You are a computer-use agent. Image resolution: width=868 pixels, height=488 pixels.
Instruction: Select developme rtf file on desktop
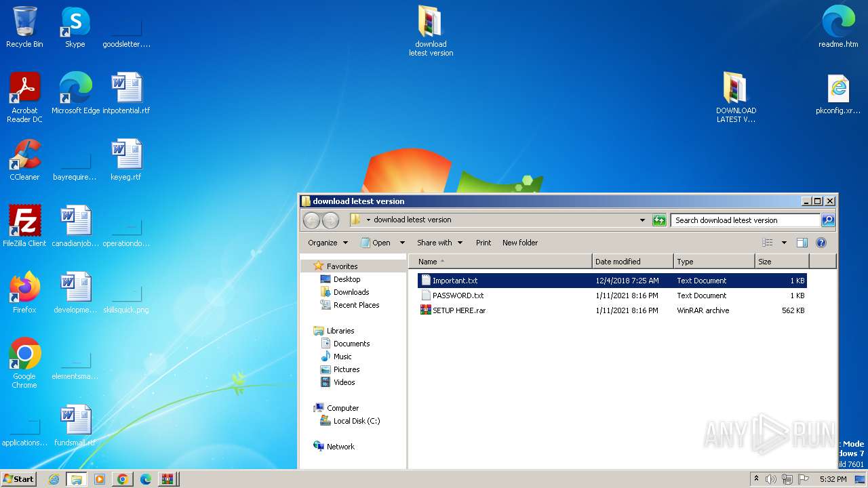click(75, 292)
